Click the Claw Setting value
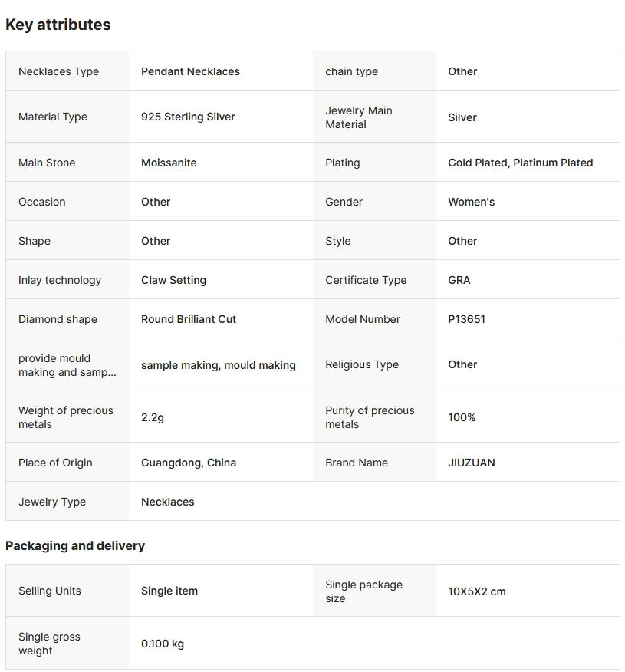 173,280
